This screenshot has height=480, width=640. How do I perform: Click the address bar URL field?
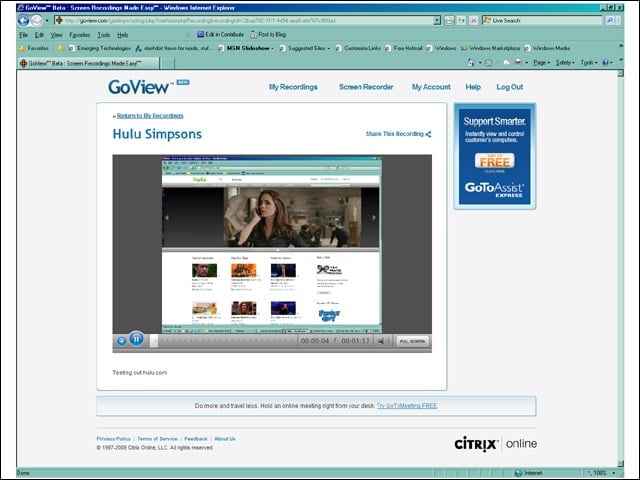click(x=245, y=20)
